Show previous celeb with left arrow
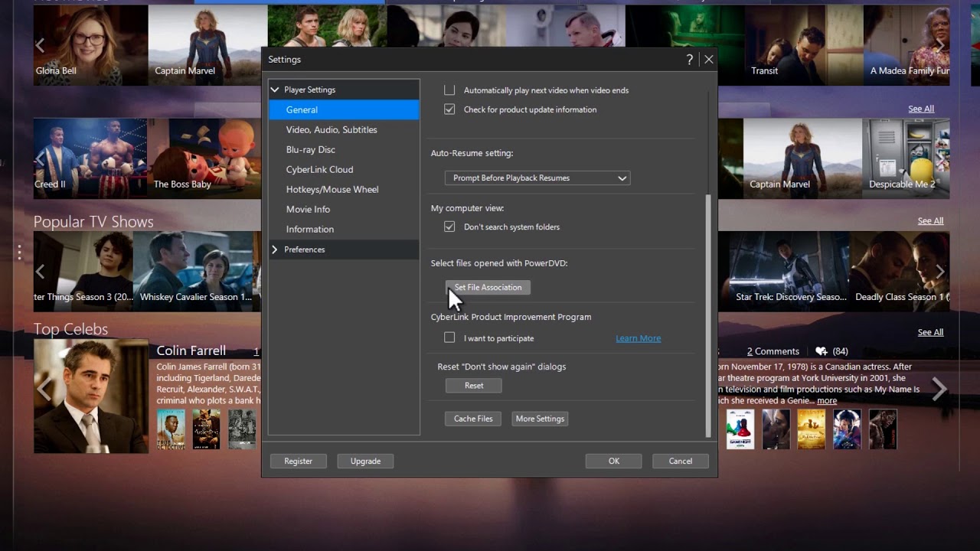The height and width of the screenshot is (551, 980). pyautogui.click(x=44, y=389)
